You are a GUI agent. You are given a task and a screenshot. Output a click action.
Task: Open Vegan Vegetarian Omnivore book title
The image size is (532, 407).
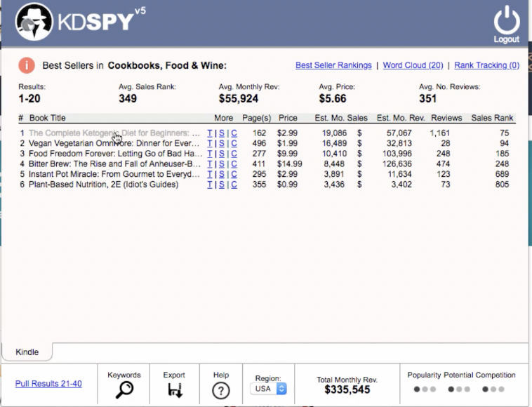tap(114, 143)
